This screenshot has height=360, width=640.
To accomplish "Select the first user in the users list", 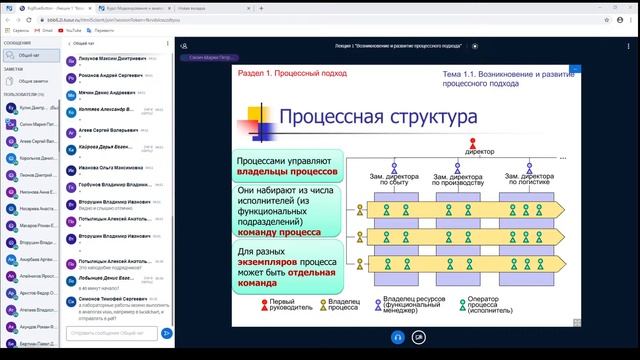I will click(x=31, y=108).
